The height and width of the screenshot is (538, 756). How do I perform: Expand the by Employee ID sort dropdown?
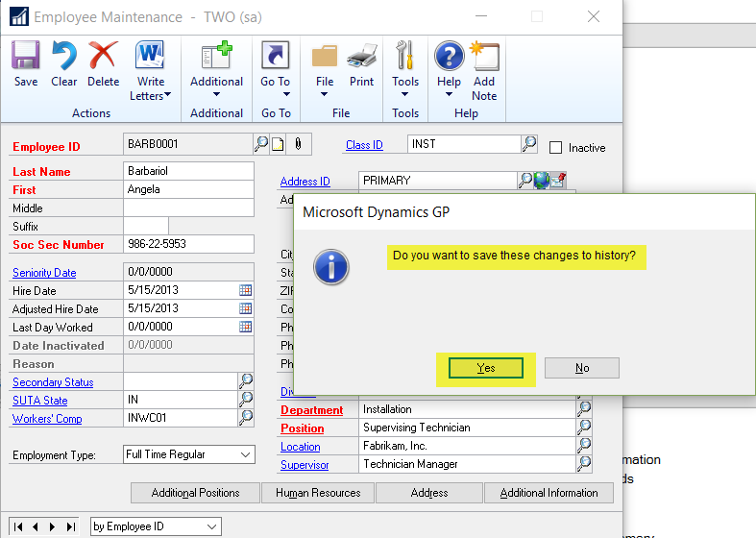(x=211, y=526)
